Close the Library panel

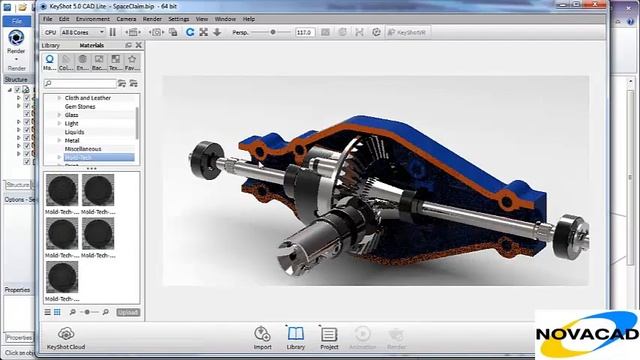pos(138,45)
